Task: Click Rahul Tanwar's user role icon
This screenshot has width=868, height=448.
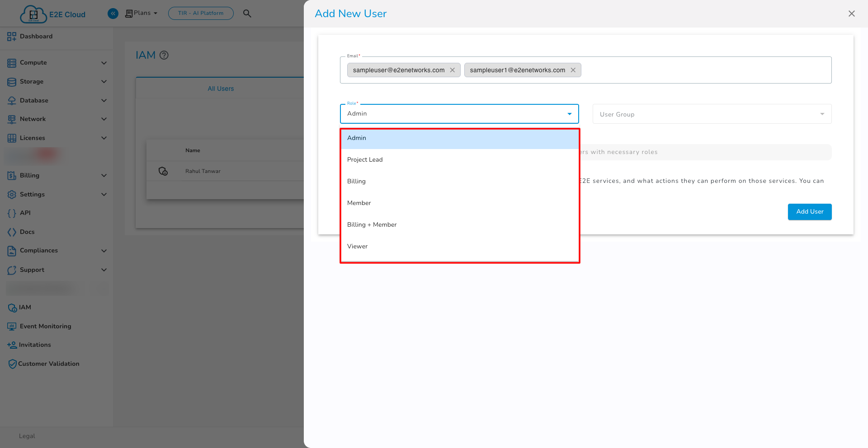Action: pyautogui.click(x=163, y=171)
